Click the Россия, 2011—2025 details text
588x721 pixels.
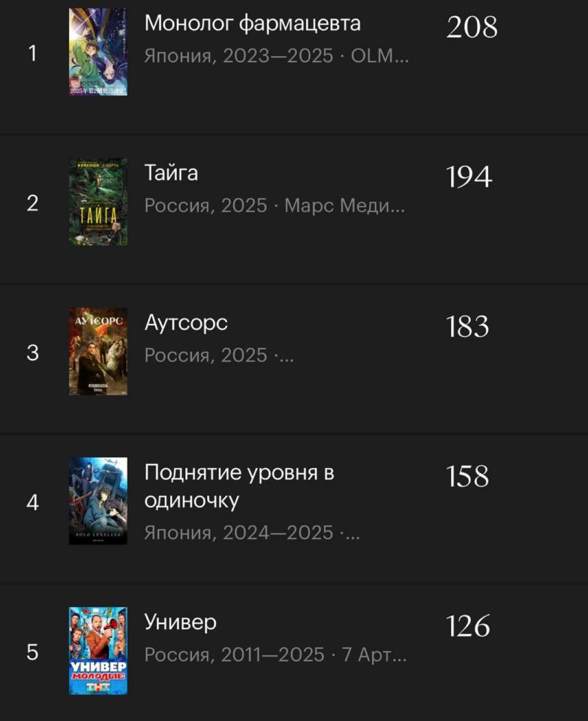point(275,655)
